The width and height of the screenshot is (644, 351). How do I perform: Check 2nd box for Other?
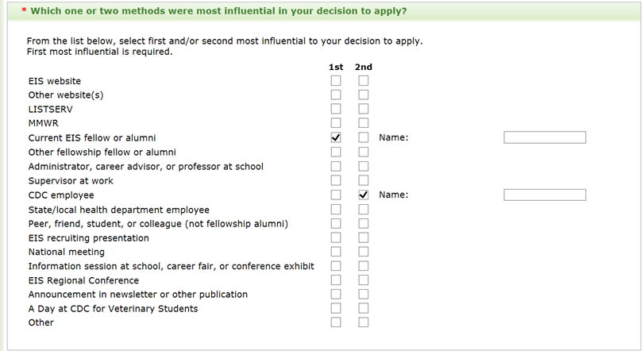click(x=363, y=323)
